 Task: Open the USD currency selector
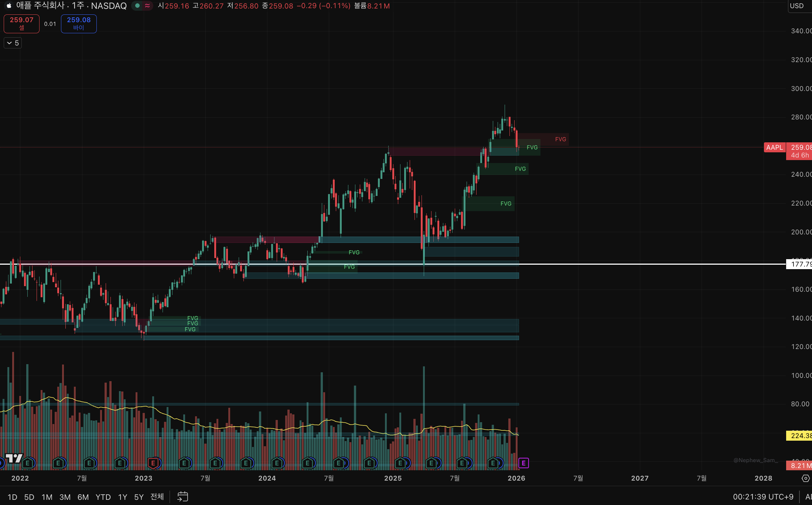click(797, 6)
